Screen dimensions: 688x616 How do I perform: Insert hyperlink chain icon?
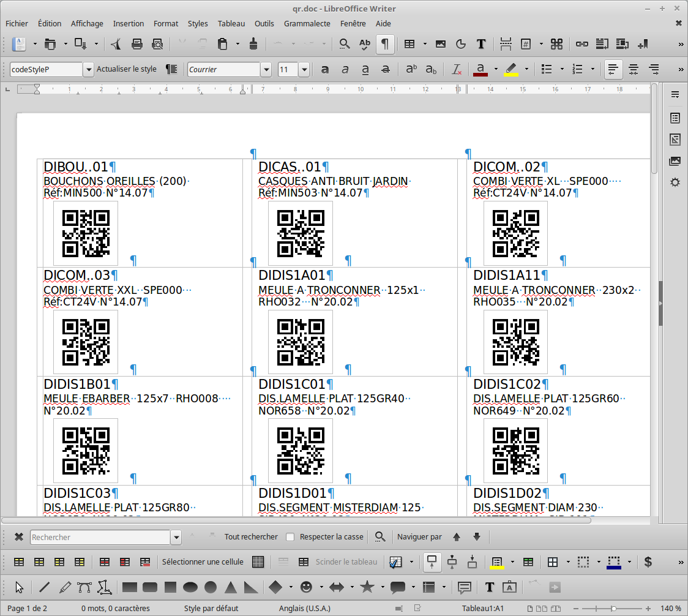pyautogui.click(x=582, y=44)
